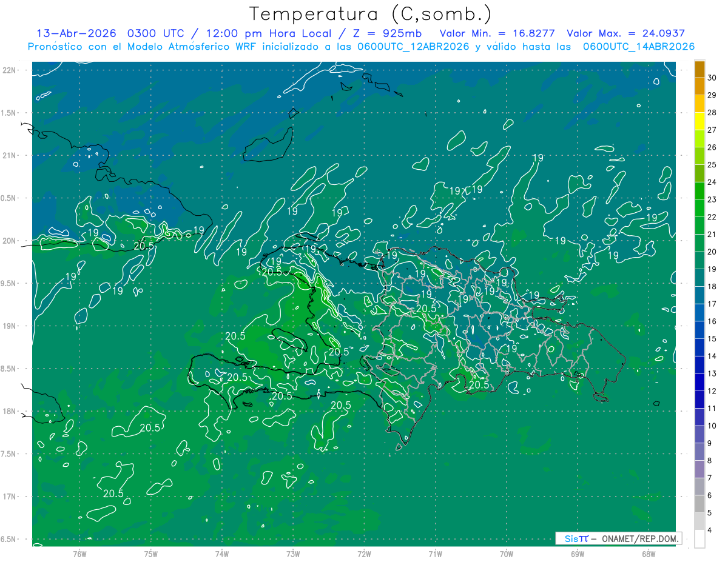Click the 18N latitude axis label
Image resolution: width=728 pixels, height=562 pixels.
[x=10, y=411]
